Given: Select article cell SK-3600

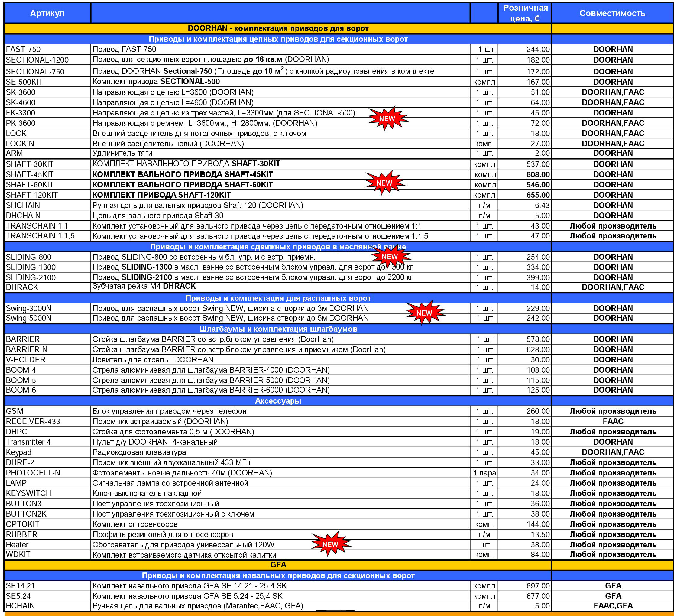Looking at the screenshot, I should [47, 92].
